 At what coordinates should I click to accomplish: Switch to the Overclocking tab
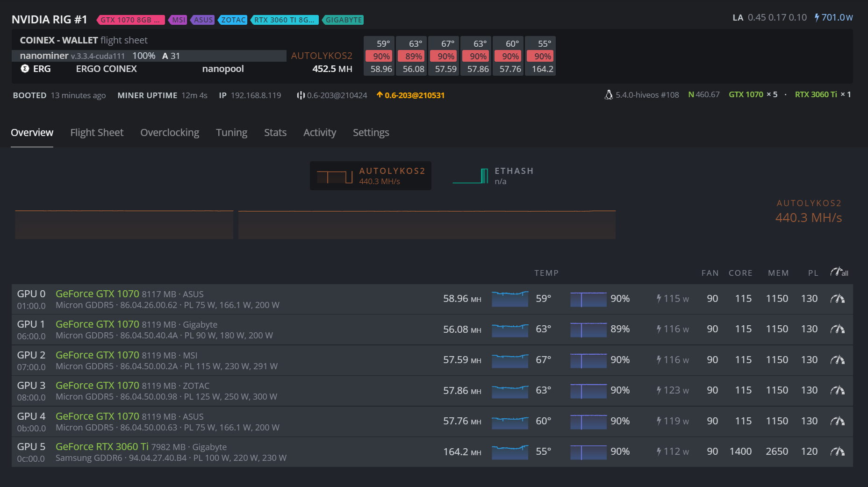pyautogui.click(x=170, y=133)
